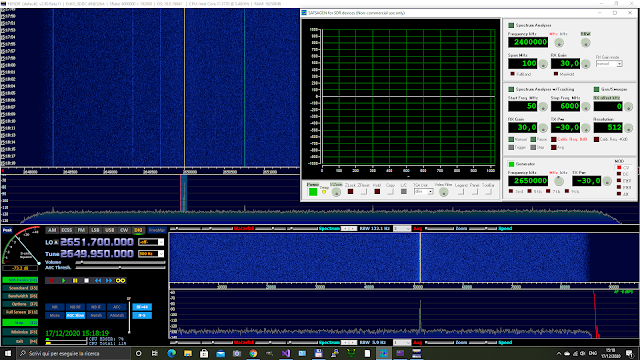Pause playback with the yellow pause icon
Image resolution: width=640 pixels, height=360 pixels.
pyautogui.click(x=75, y=280)
